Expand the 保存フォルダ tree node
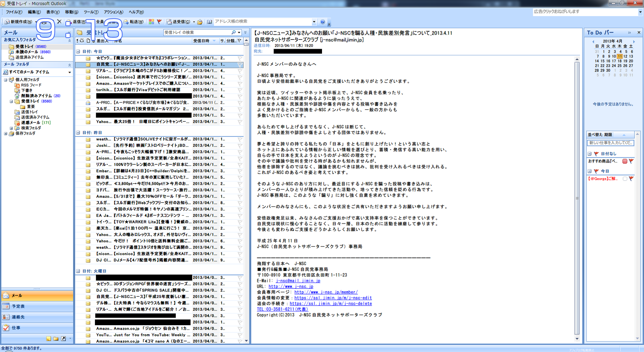 tap(6, 134)
